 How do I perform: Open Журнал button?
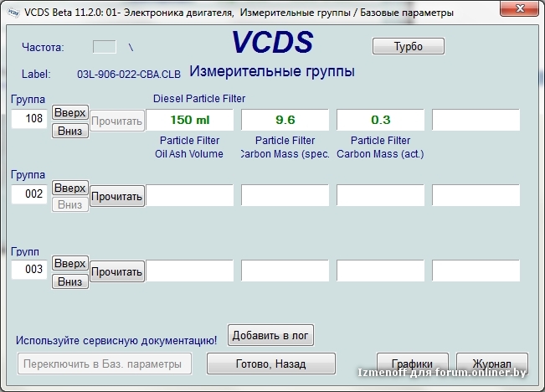pos(492,364)
